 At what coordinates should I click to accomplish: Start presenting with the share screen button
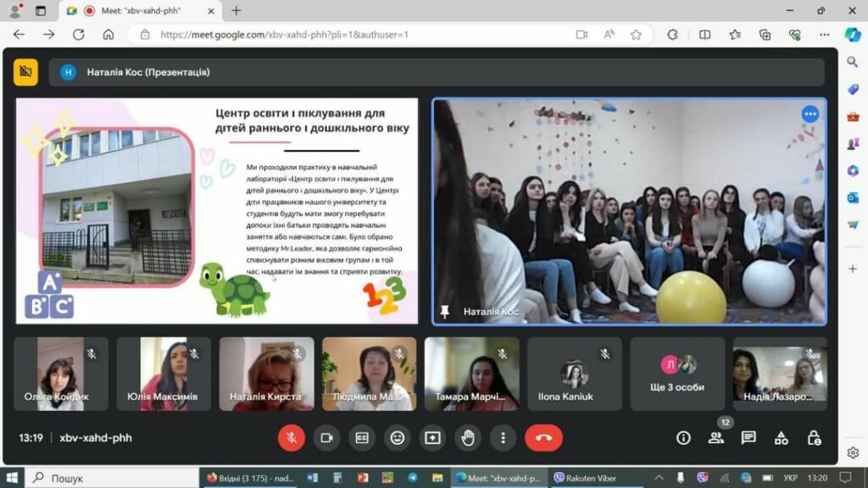point(432,438)
